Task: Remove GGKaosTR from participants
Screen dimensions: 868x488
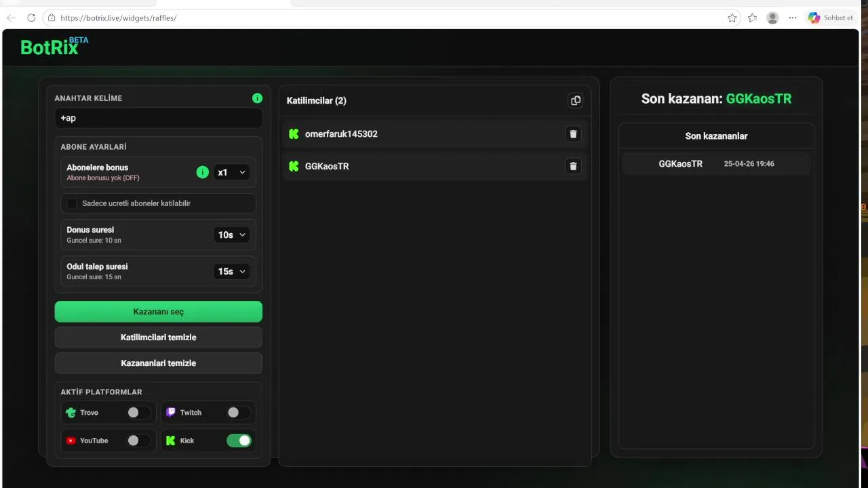Action: 573,166
